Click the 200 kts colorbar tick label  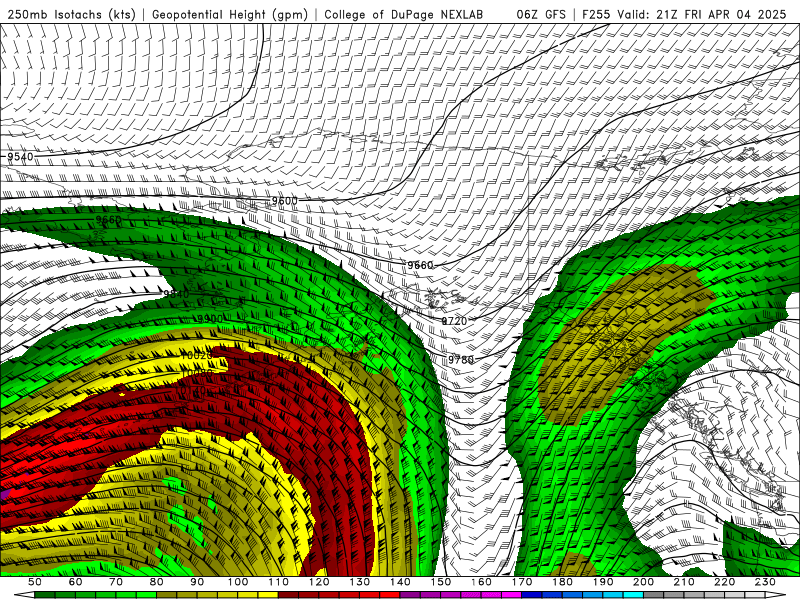tap(643, 582)
